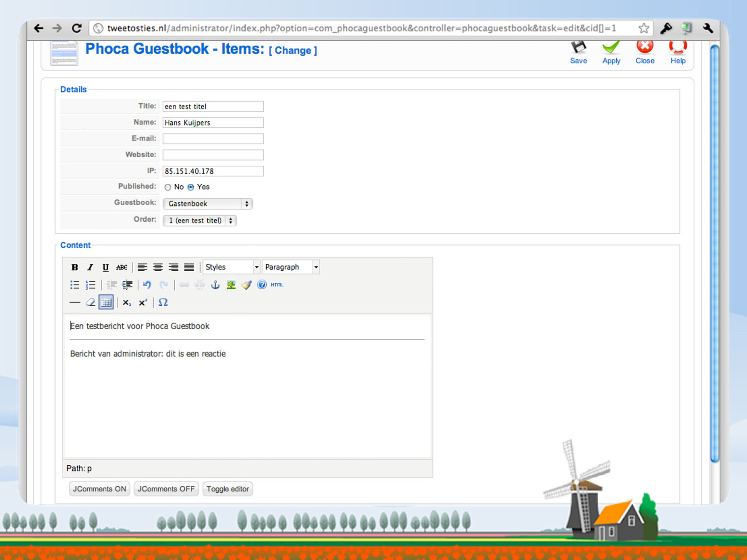Insert an ordered numbered list
The image size is (747, 560).
pyautogui.click(x=91, y=285)
